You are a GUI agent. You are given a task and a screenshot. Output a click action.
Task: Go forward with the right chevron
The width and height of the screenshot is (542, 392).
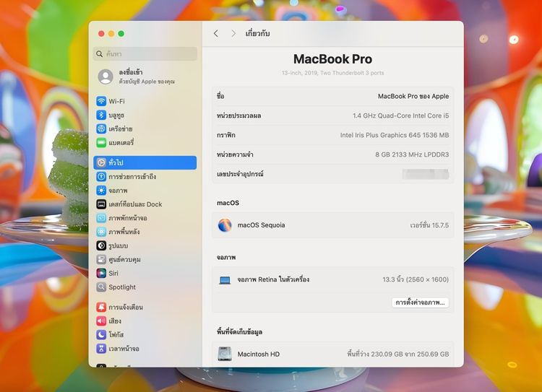(x=233, y=33)
